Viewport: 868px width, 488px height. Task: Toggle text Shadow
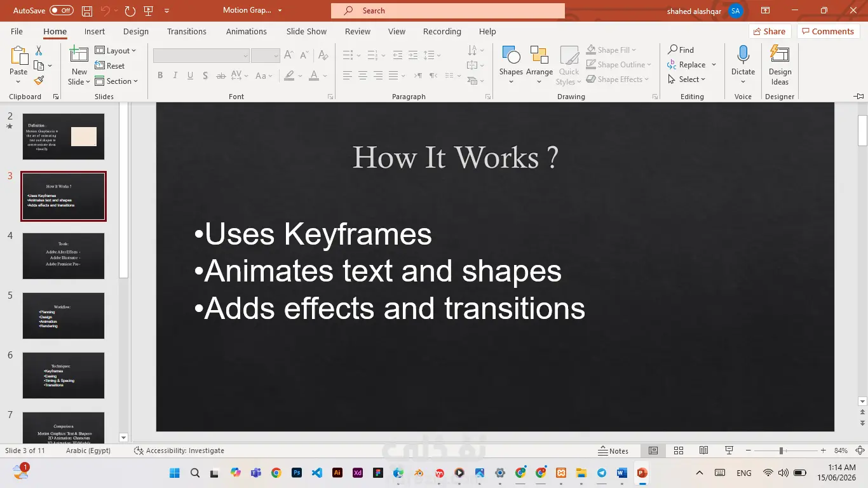point(205,76)
